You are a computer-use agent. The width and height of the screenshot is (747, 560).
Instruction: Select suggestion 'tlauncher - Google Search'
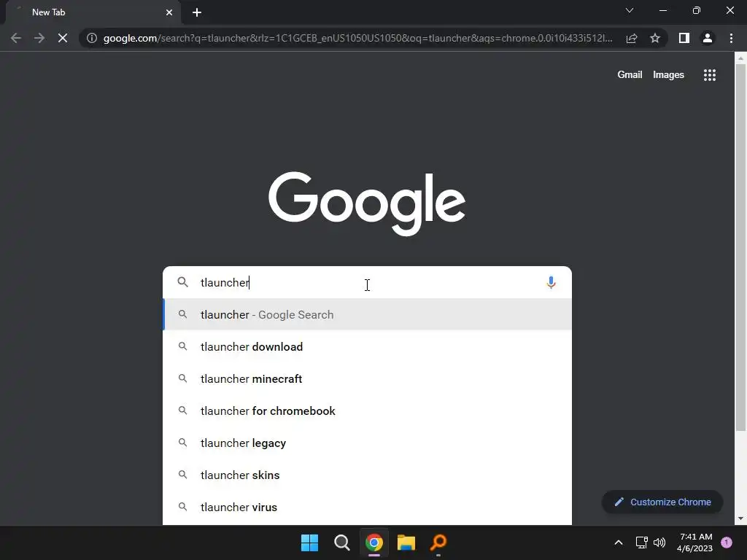(x=368, y=315)
